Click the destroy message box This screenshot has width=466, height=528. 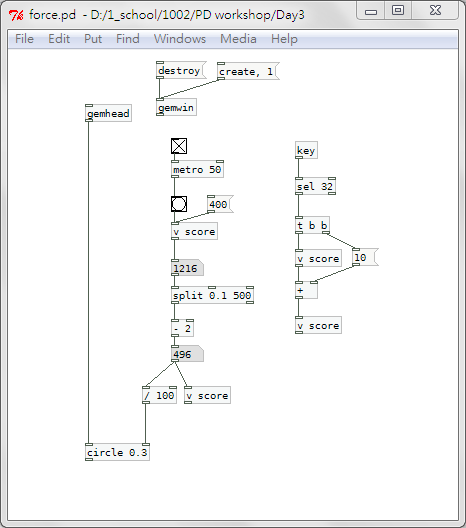coord(181,71)
